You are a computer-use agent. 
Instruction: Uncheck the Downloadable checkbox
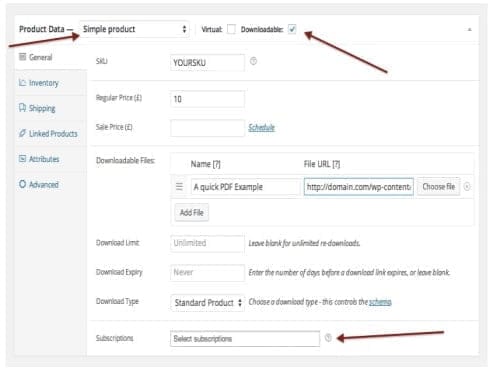click(x=292, y=29)
